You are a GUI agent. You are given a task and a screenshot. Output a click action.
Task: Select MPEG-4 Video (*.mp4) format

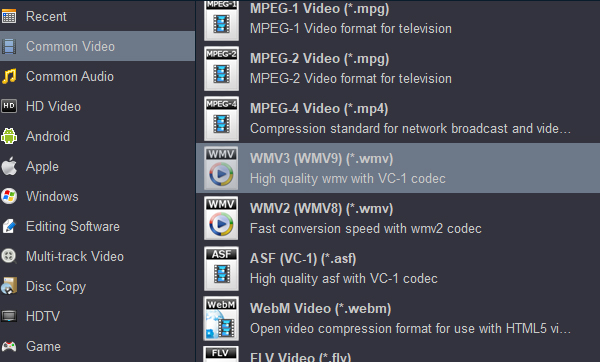tap(398, 118)
